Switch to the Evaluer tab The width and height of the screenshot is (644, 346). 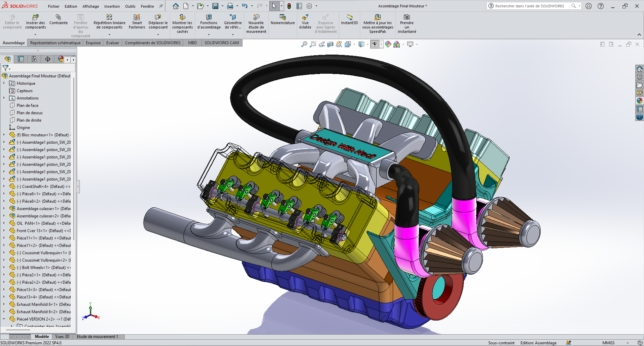point(113,43)
